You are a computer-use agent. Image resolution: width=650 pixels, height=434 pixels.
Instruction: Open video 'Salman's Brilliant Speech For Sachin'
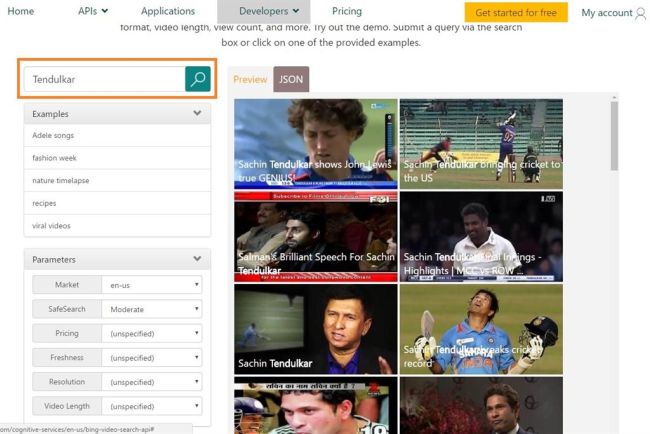tap(315, 236)
